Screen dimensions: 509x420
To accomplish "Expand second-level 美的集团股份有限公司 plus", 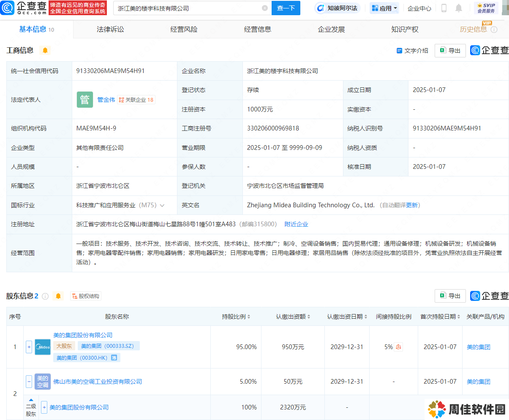I will pyautogui.click(x=44, y=407).
